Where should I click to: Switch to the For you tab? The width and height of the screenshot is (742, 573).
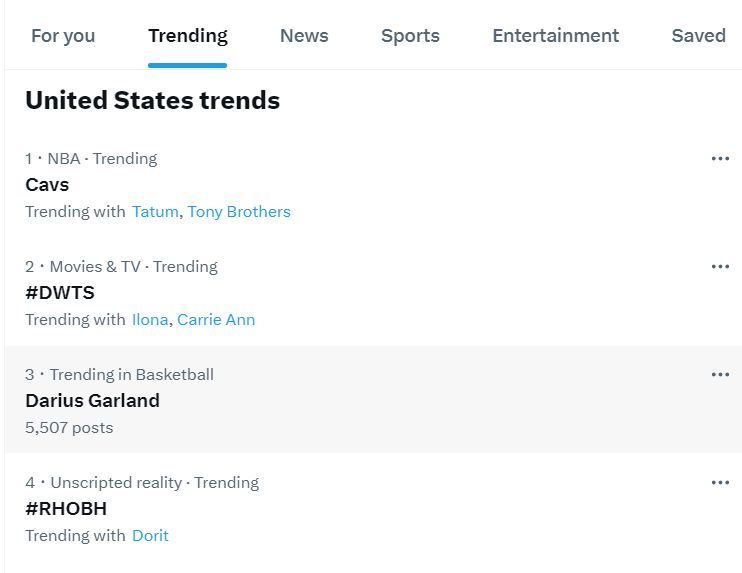click(x=63, y=36)
